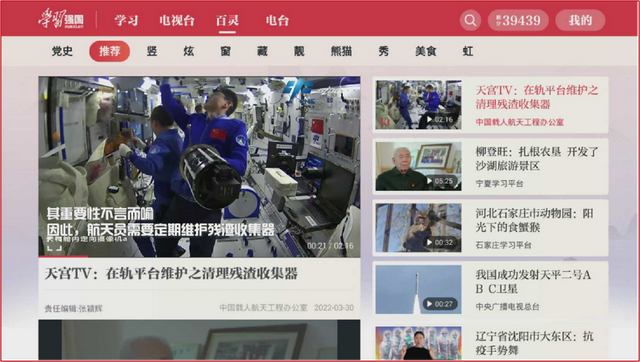
Task: Play the 00:27 duration badge video
Action: [440, 304]
